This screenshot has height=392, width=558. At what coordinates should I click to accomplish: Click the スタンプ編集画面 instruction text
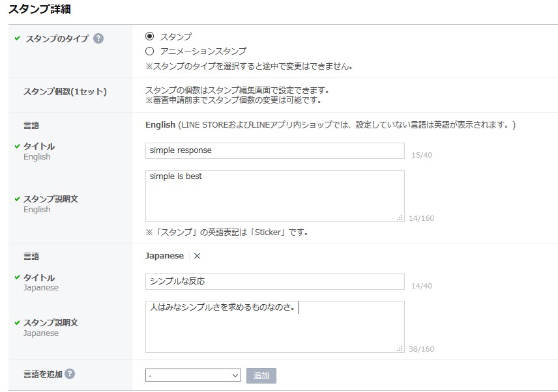click(x=237, y=91)
